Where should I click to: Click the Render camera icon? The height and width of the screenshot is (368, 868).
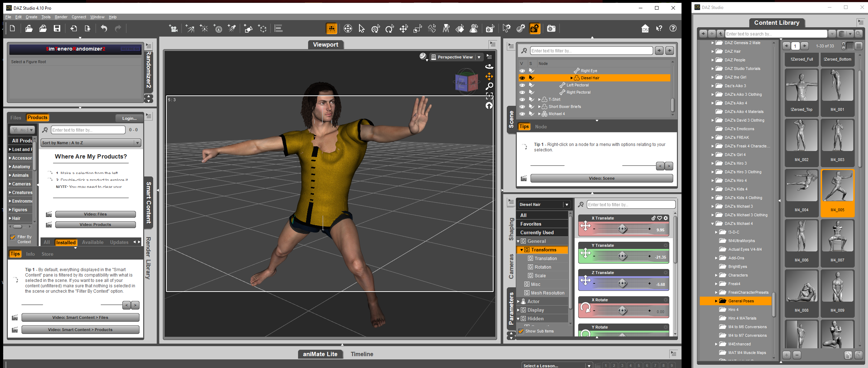(551, 29)
